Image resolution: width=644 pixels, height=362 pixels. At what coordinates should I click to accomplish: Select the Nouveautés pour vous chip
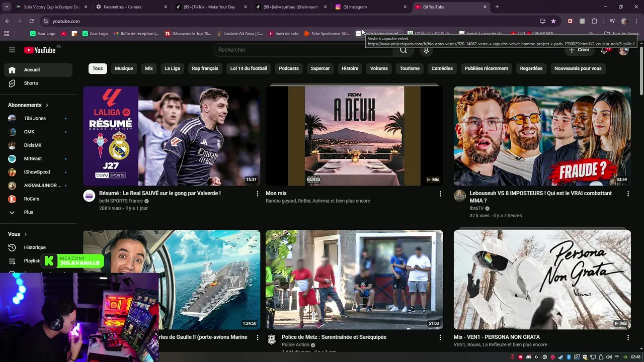(578, 68)
